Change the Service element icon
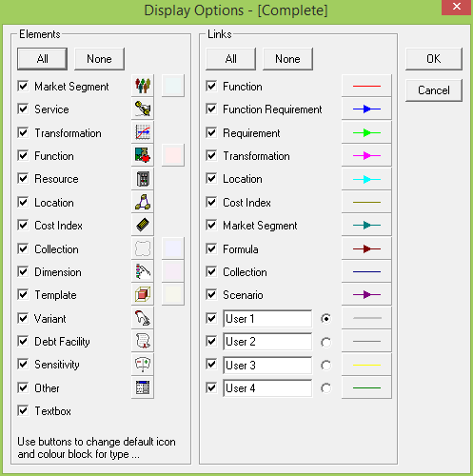This screenshot has width=473, height=476. point(143,109)
